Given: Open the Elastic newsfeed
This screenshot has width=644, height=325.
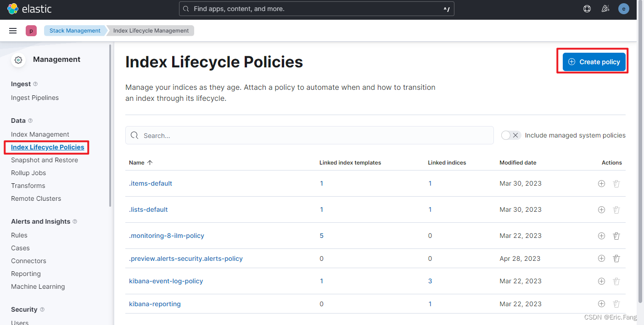Looking at the screenshot, I should pos(605,8).
